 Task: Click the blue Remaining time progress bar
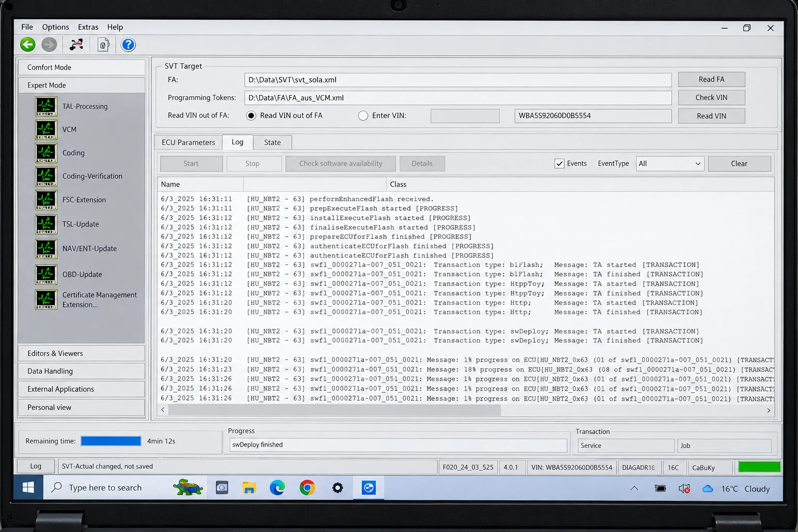[111, 441]
